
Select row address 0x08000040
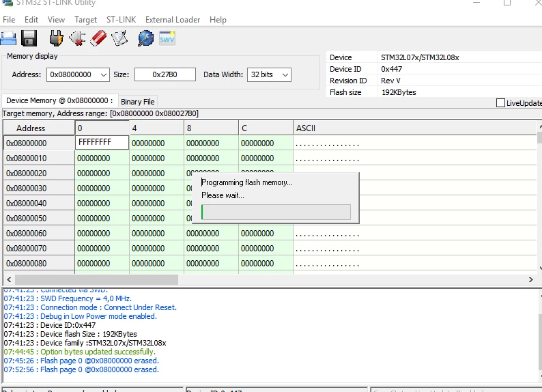[x=39, y=204]
